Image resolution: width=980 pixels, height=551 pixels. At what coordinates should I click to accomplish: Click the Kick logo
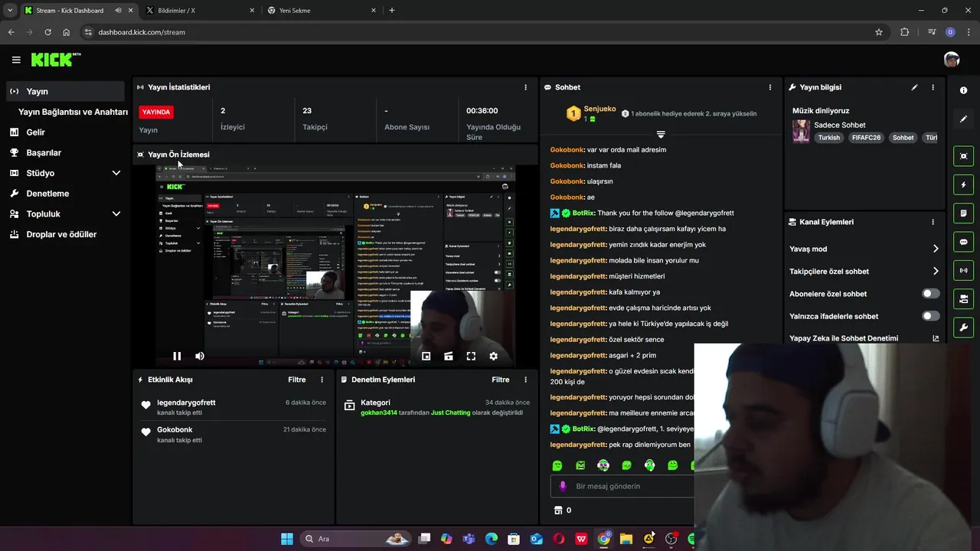(x=55, y=60)
